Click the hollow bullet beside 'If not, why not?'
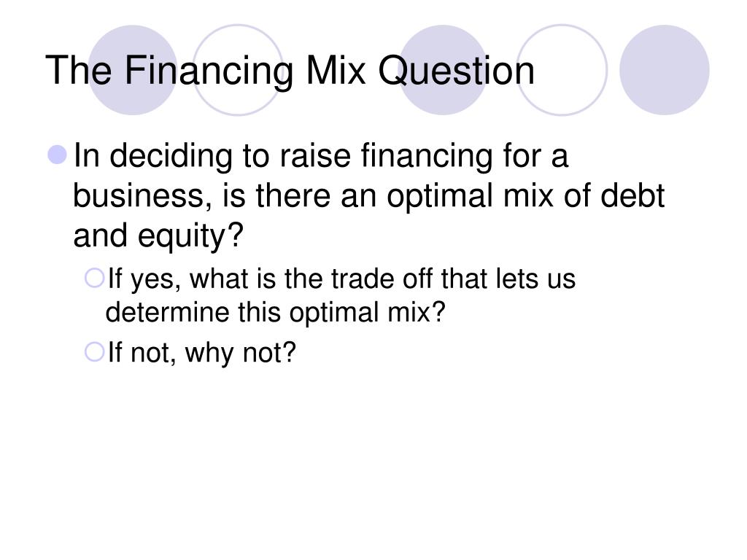The height and width of the screenshot is (560, 747). pyautogui.click(x=94, y=352)
